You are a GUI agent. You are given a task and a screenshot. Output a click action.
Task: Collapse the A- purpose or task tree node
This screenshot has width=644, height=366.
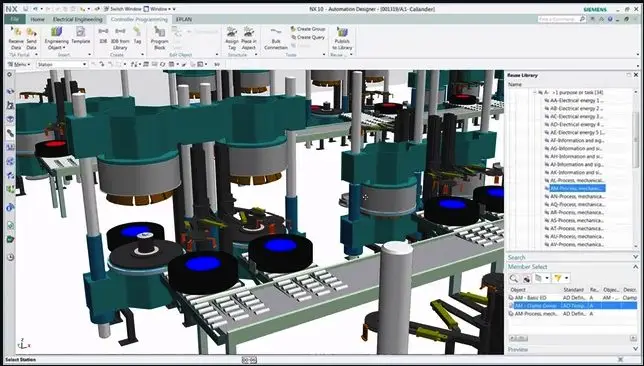pos(535,92)
